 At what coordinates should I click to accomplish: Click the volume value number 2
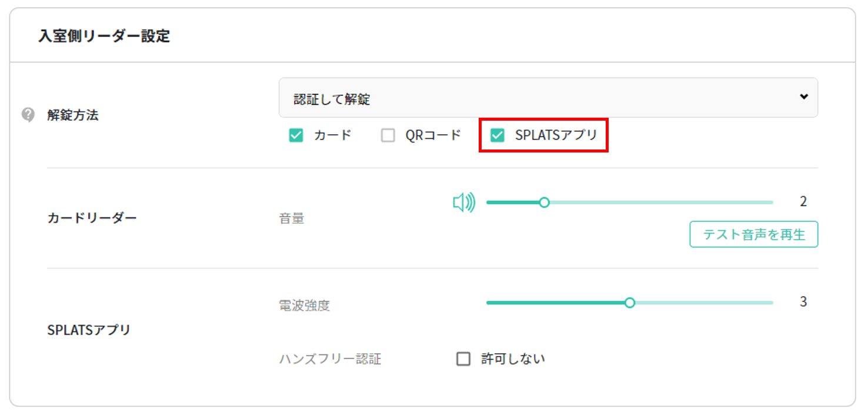coord(803,201)
